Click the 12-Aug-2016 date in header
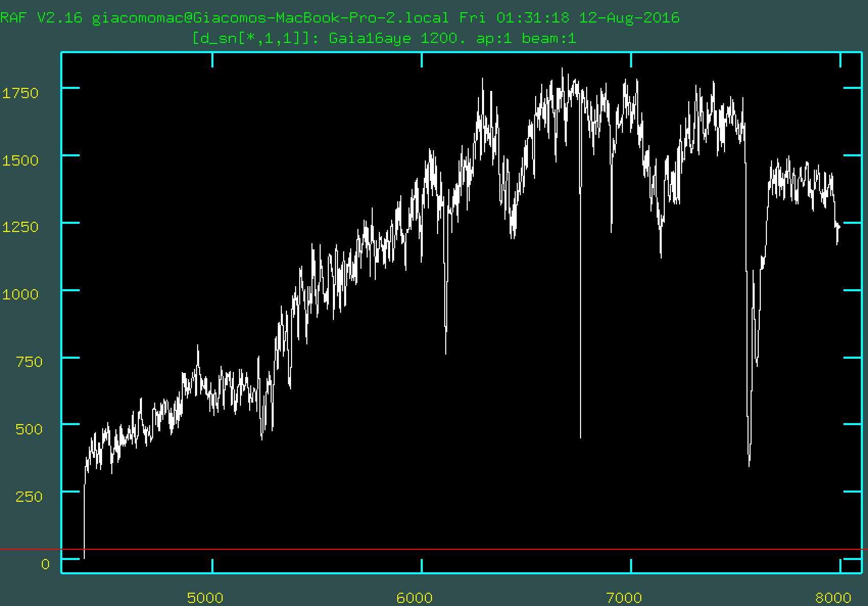868x606 pixels. click(x=629, y=18)
